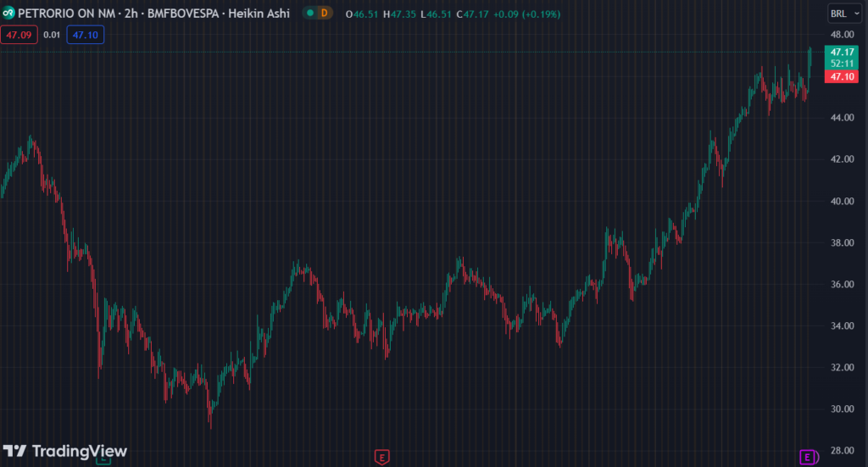
Task: Click the 34.00 price axis label
Action: coord(842,326)
